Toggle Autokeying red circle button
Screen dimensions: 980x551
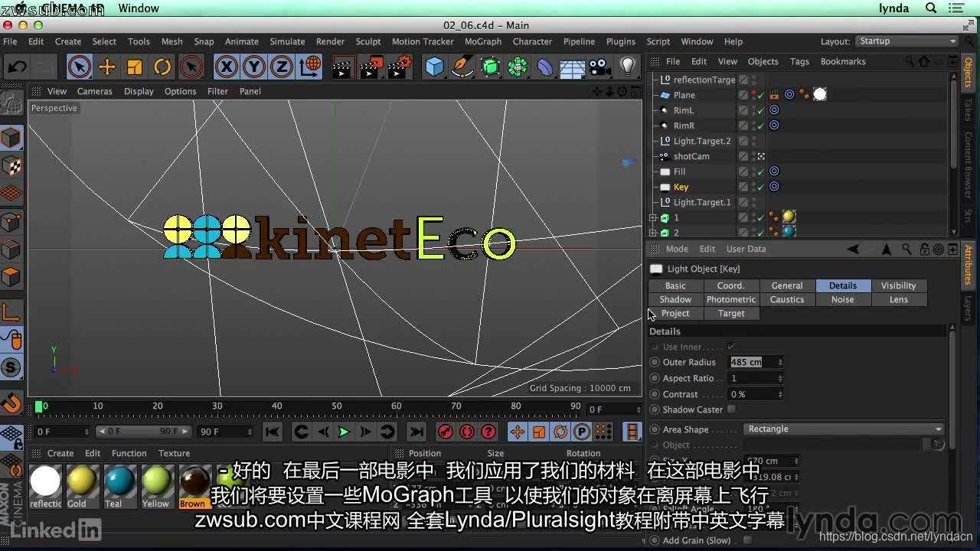[467, 432]
